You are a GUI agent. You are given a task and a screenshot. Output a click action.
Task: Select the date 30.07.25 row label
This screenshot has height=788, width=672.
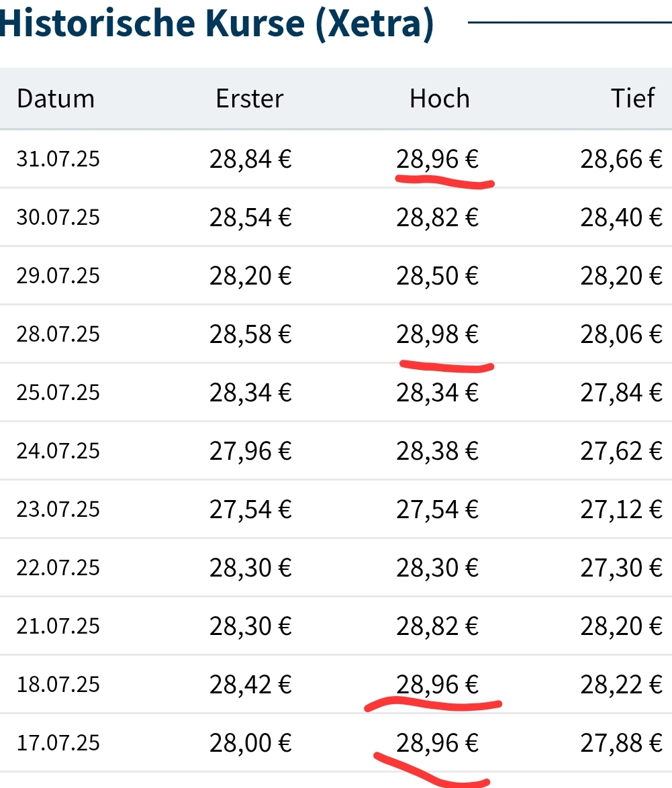pyautogui.click(x=58, y=217)
